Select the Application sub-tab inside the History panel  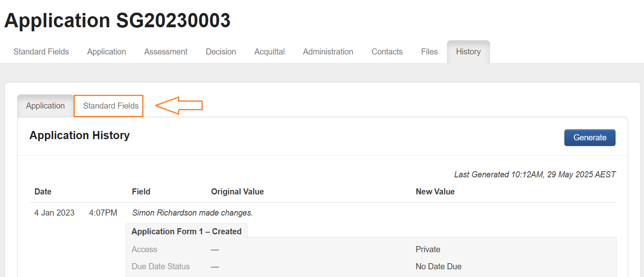(x=45, y=106)
